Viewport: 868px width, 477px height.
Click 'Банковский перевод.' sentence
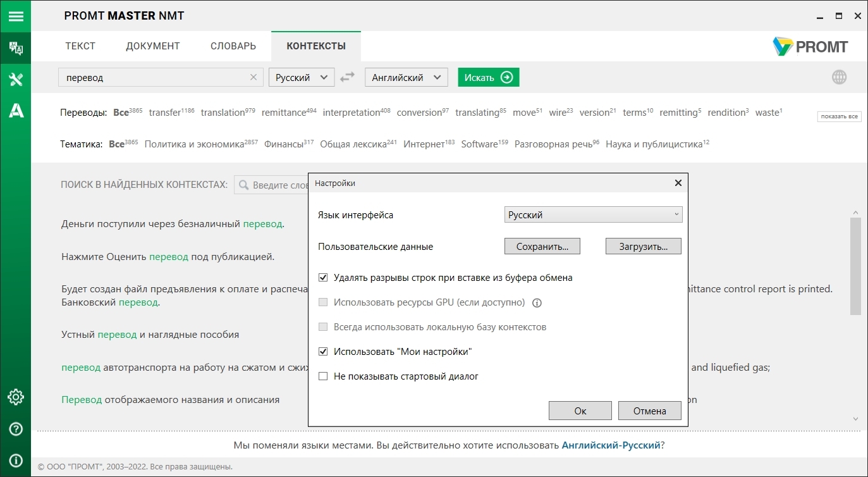tap(111, 302)
